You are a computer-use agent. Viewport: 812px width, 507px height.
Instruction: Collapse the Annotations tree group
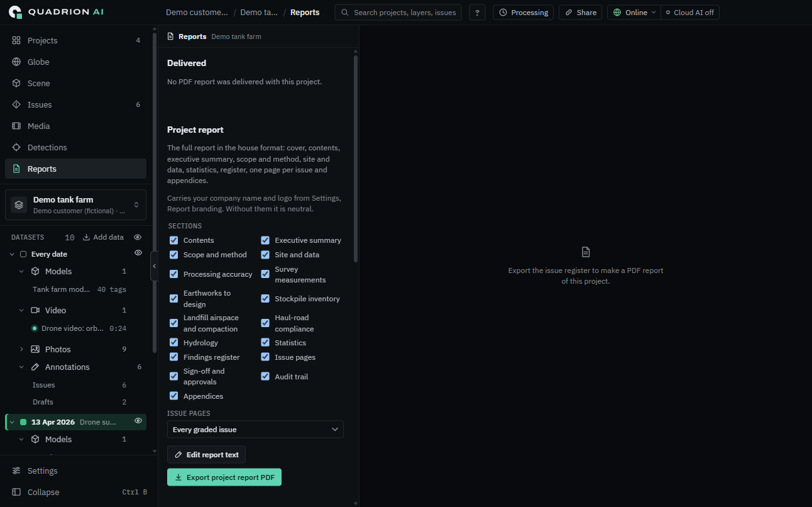[x=21, y=367]
